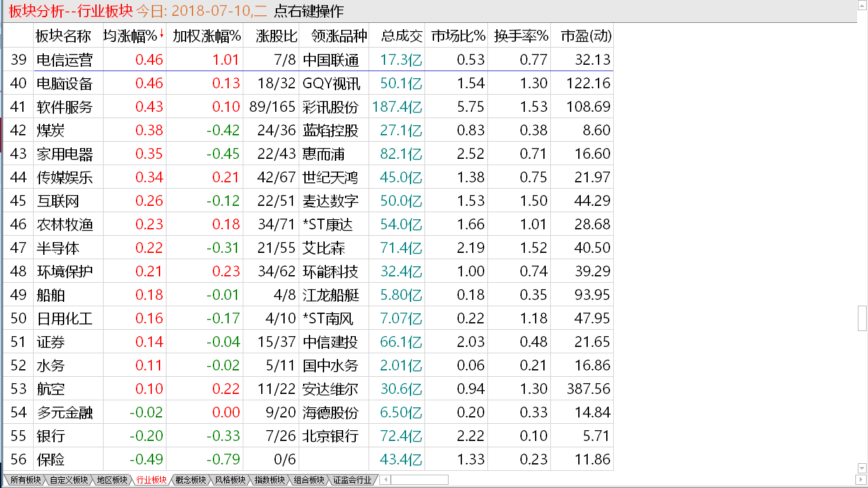Click leading stock 北京银行

point(330,436)
